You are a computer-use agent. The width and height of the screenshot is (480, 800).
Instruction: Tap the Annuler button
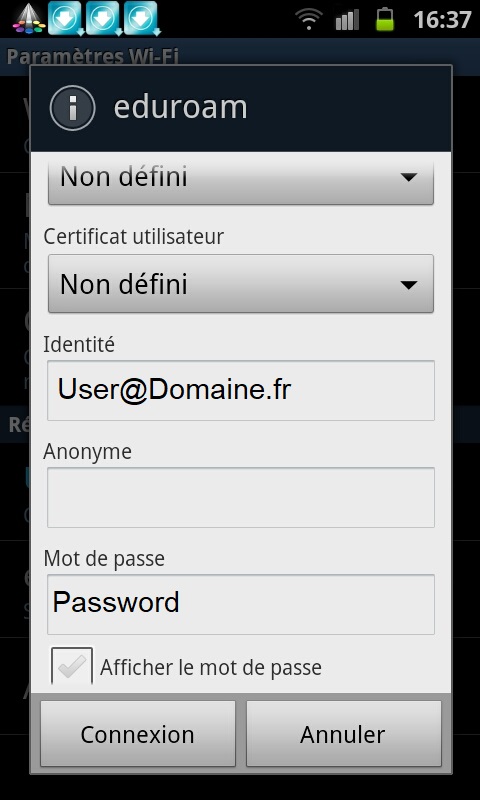(x=343, y=734)
